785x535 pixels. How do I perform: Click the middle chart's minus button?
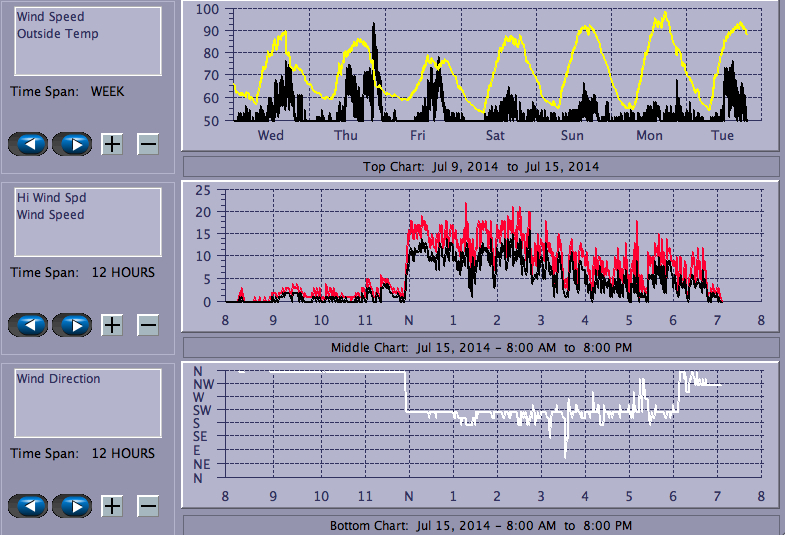tap(147, 325)
